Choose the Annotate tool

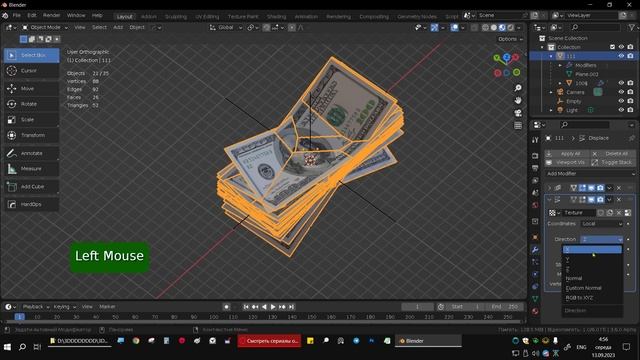click(x=31, y=153)
